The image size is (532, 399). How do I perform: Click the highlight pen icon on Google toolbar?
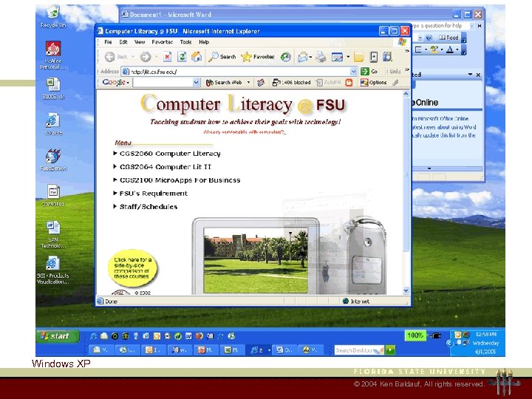coord(395,83)
